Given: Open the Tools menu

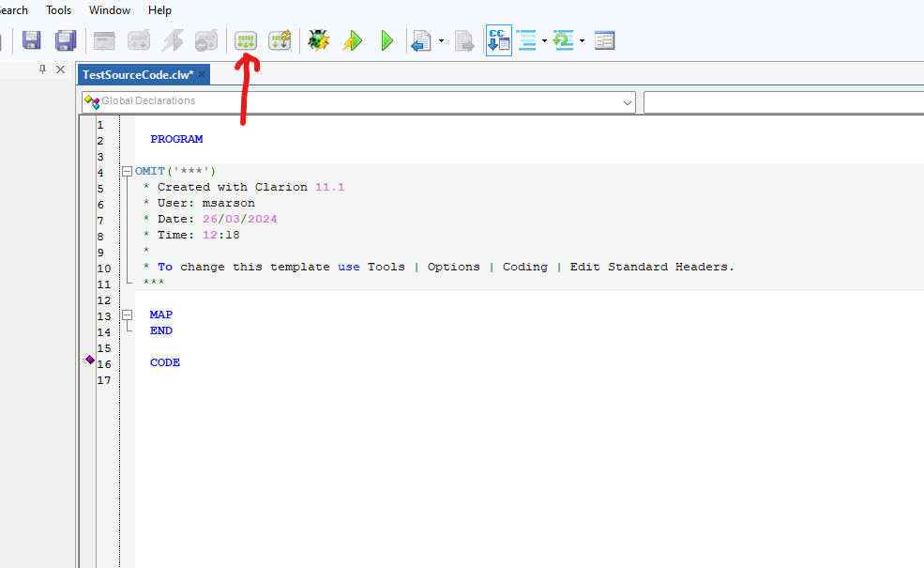Looking at the screenshot, I should (x=58, y=10).
